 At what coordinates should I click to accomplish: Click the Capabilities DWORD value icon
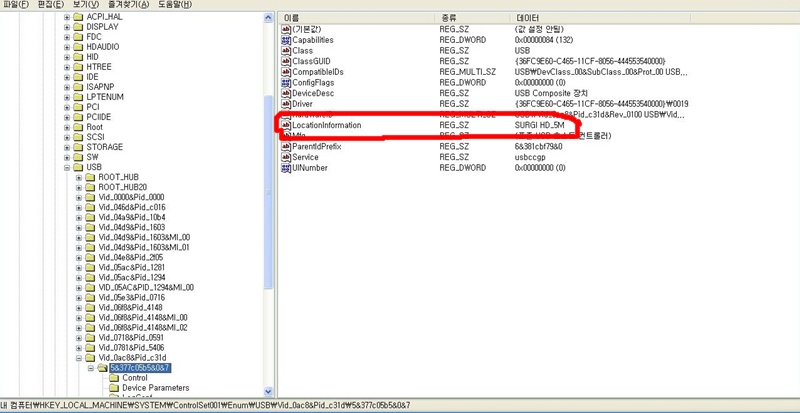285,40
